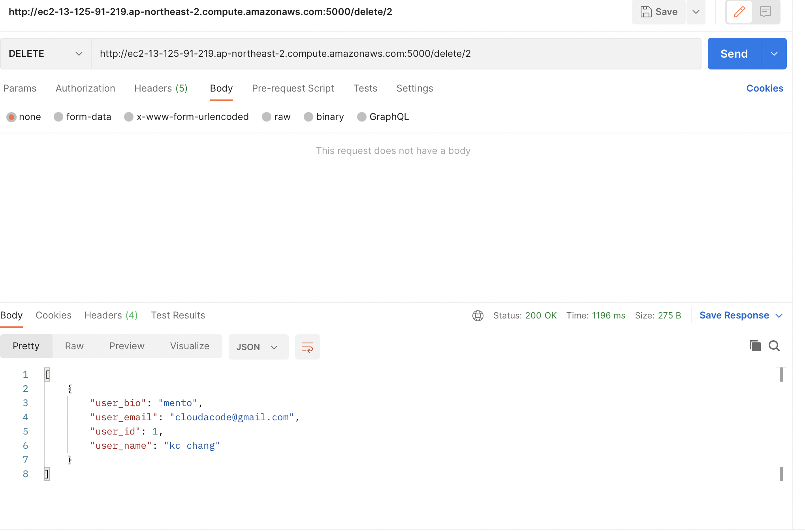This screenshot has height=532, width=805.
Task: Expand the JSON format dropdown
Action: click(x=258, y=347)
